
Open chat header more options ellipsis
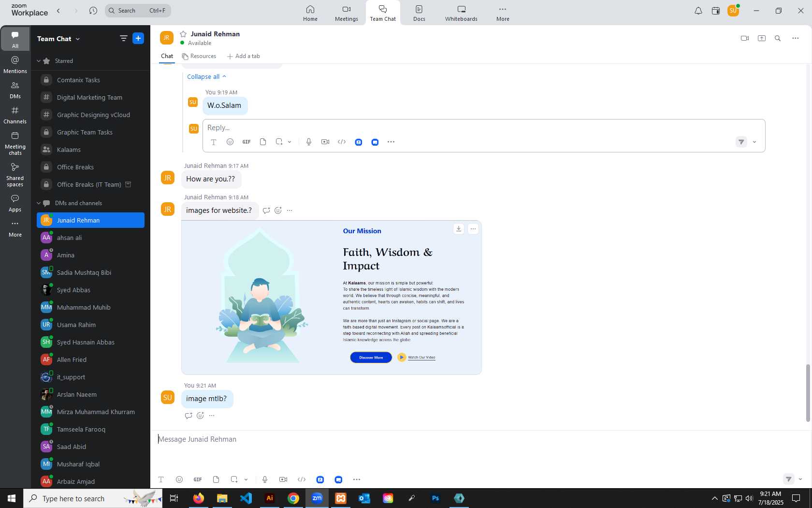tap(796, 38)
